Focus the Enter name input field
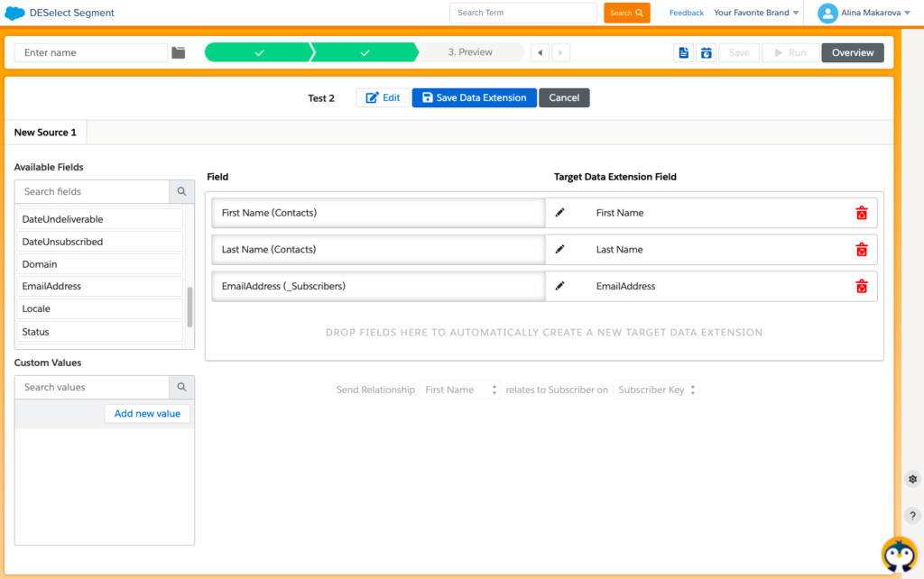924x579 pixels. (x=91, y=53)
